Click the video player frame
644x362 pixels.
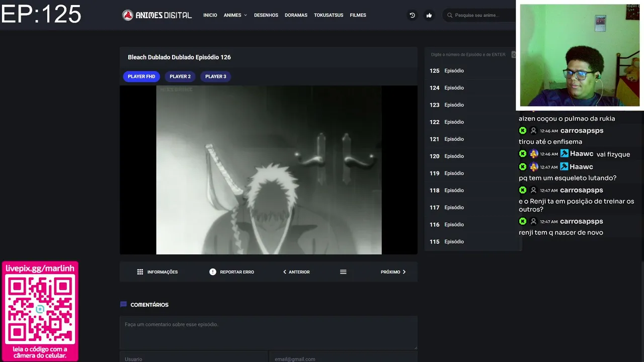pyautogui.click(x=269, y=170)
